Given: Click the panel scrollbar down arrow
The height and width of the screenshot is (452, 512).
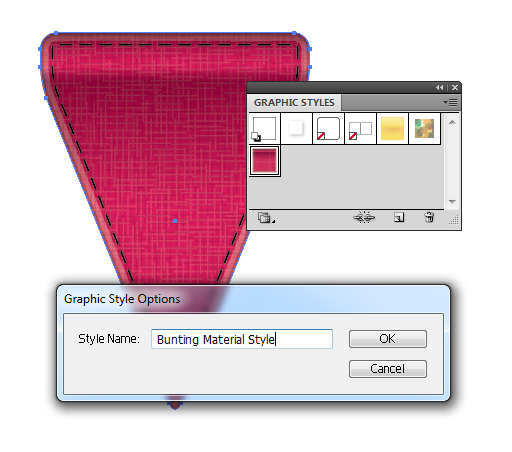Looking at the screenshot, I should 452,201.
